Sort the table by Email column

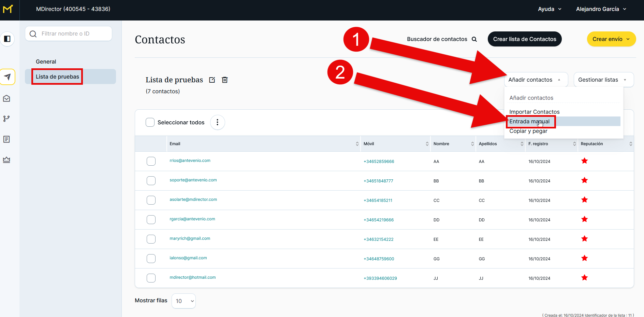click(x=357, y=144)
